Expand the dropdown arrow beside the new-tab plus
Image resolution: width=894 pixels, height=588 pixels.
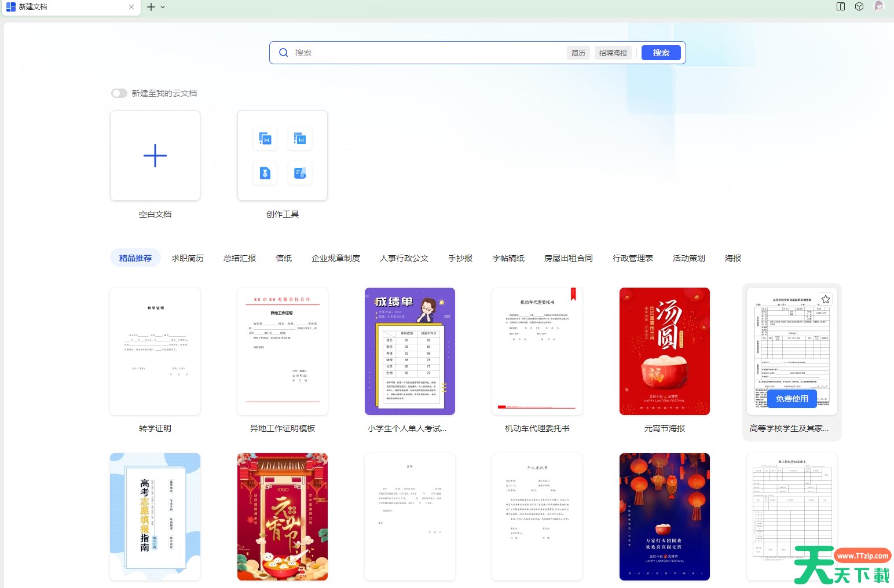coord(163,7)
